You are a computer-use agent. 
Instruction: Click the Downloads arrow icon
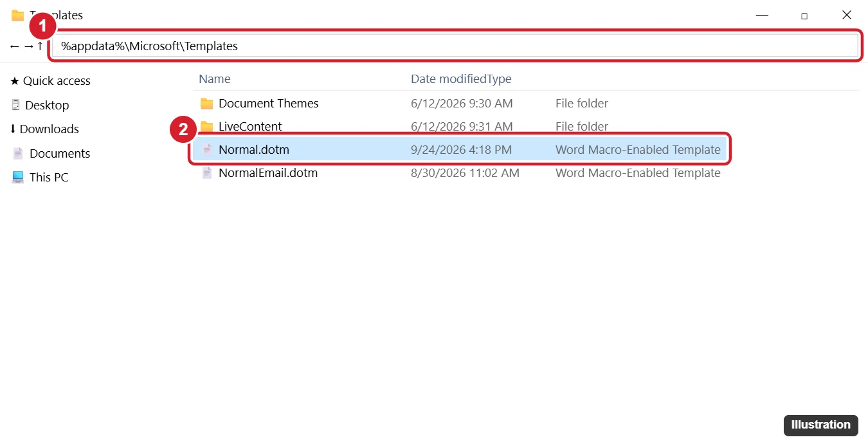coord(13,129)
